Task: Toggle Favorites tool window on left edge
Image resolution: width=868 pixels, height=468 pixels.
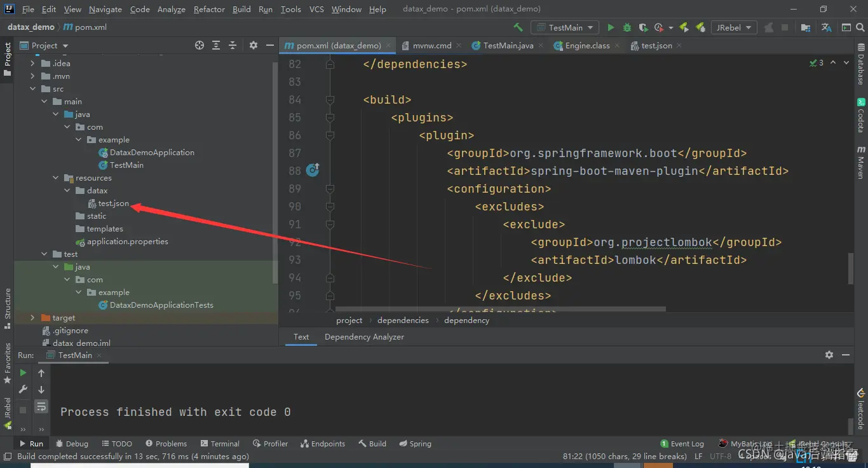Action: tap(8, 363)
